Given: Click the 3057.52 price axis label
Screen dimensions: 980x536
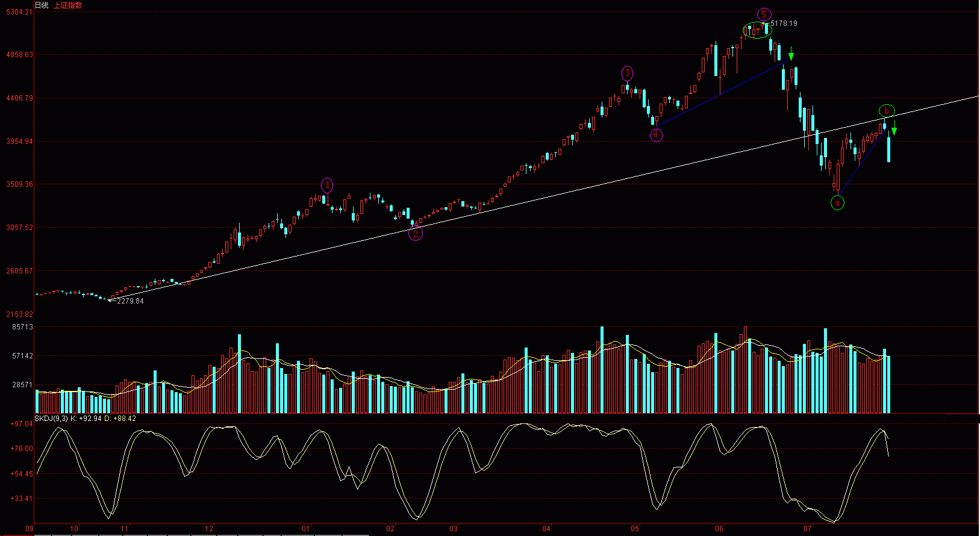Looking at the screenshot, I should tap(19, 228).
